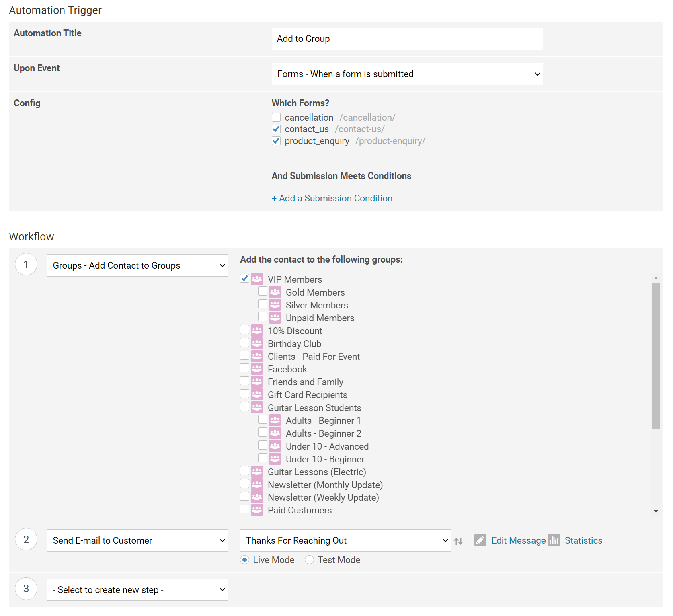
Task: Expand the Select to create new step dropdown
Action: tap(137, 589)
